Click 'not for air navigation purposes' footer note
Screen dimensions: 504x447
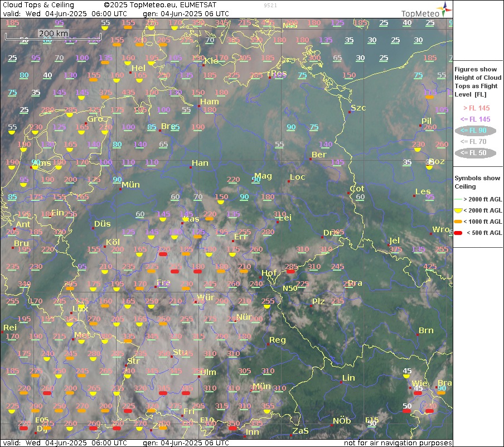pos(398,443)
